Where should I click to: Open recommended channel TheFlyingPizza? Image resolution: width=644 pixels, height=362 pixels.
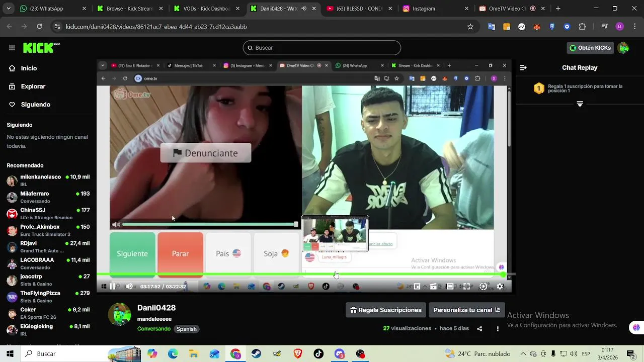pyautogui.click(x=48, y=297)
